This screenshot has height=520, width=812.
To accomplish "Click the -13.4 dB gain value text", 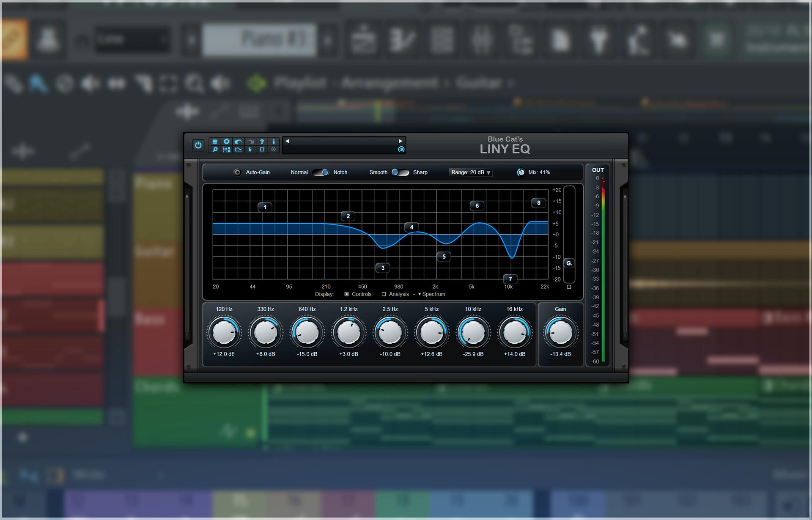I will (560, 354).
